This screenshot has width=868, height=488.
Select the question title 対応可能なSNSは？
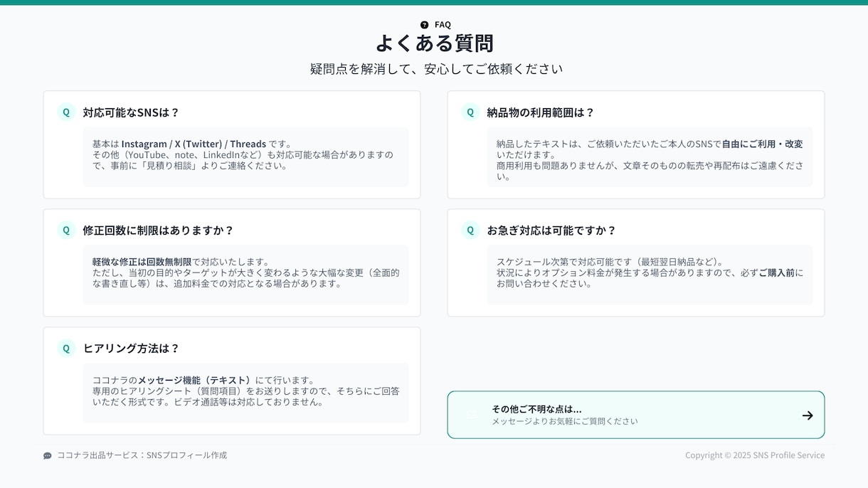click(x=131, y=112)
